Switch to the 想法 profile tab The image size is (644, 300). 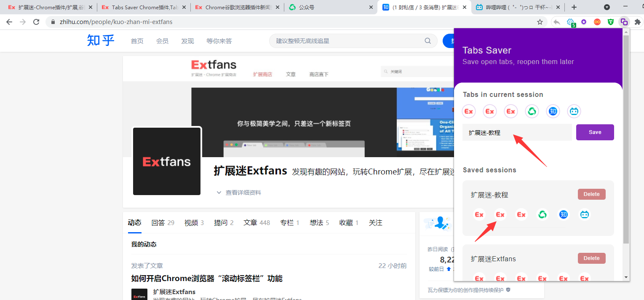[319, 222]
